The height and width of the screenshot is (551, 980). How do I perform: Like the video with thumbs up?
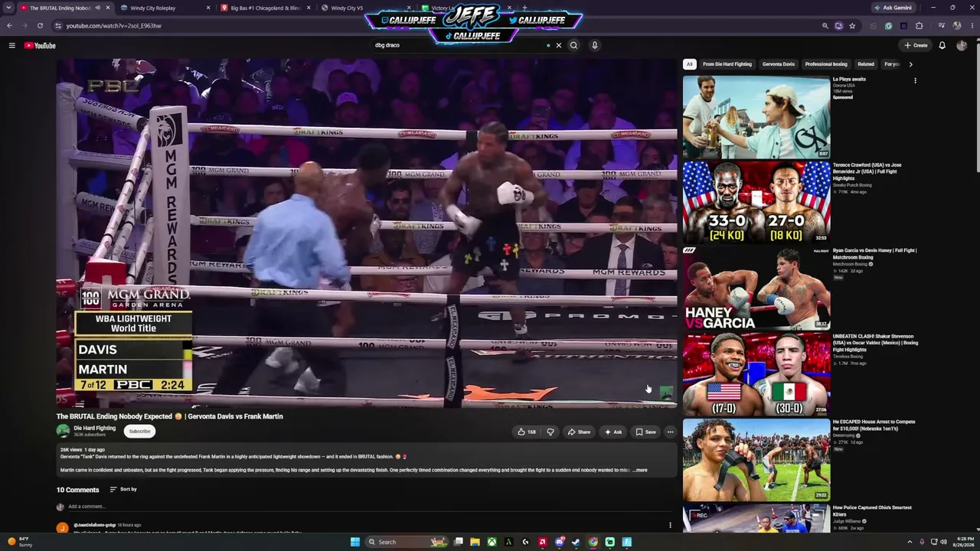coord(527,432)
